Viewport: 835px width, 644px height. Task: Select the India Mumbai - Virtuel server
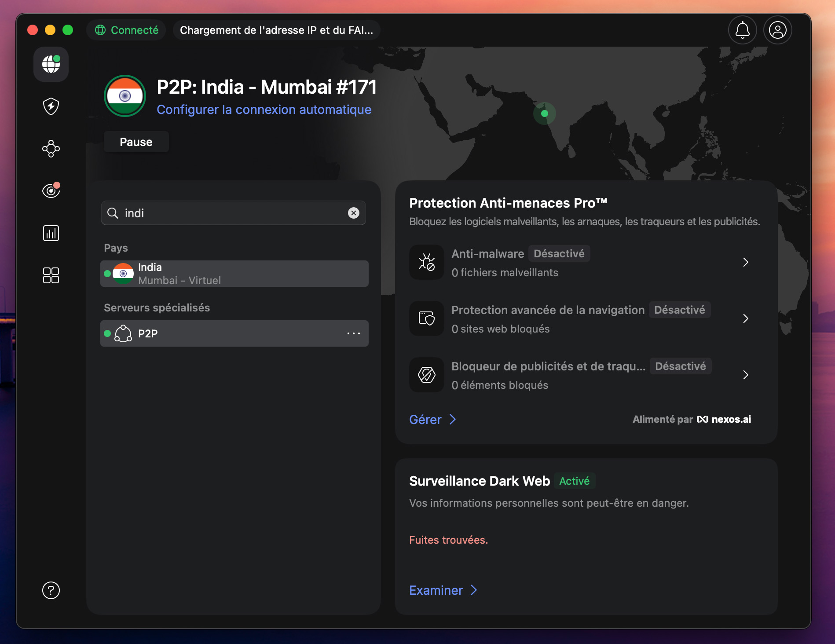[x=234, y=273]
